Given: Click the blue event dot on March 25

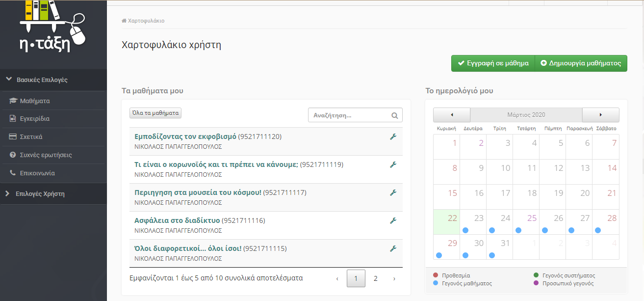Looking at the screenshot, I should coord(518,230).
